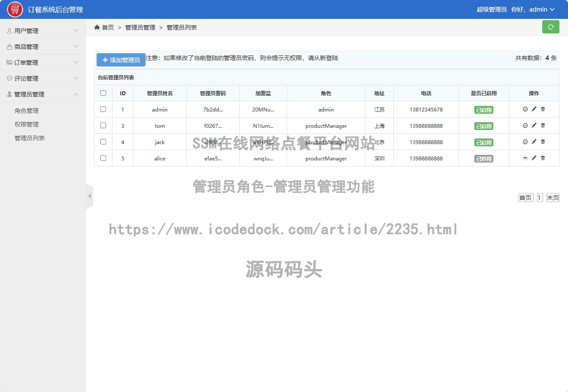Open 角色管理 submenu item
Screen dimensions: 568x392
point(27,111)
